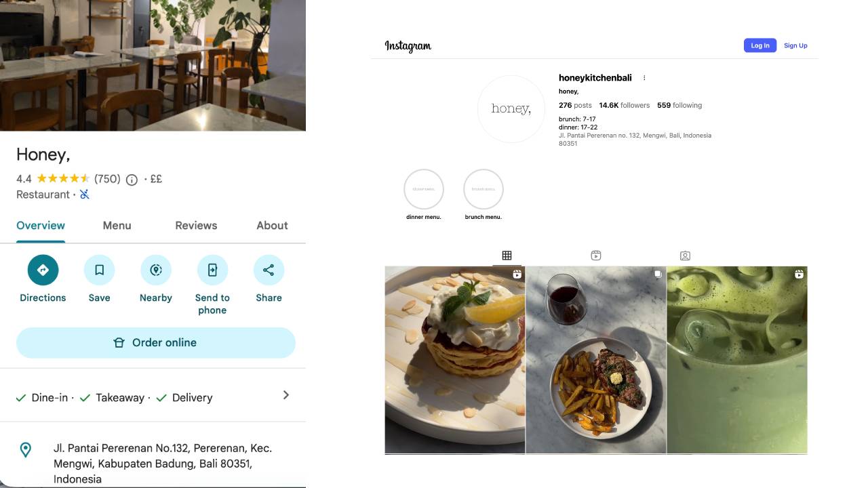Share the place via Share icon

click(x=269, y=270)
